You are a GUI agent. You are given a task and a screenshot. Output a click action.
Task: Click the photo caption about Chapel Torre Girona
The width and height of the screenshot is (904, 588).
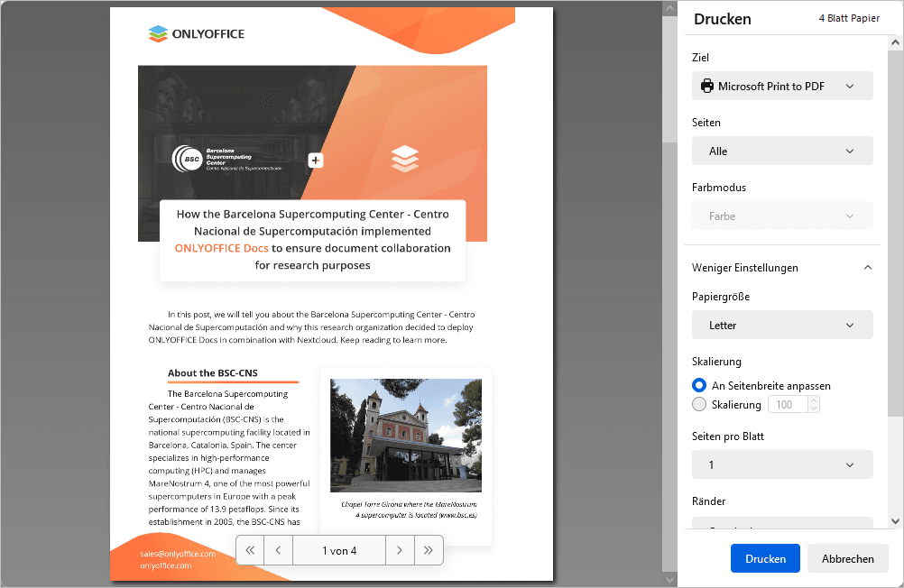pos(409,510)
